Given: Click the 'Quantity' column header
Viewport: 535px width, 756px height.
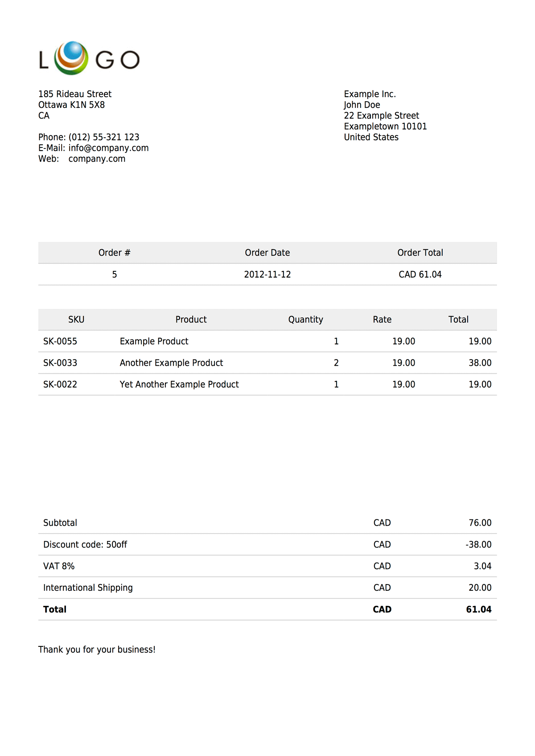Looking at the screenshot, I should tap(306, 319).
